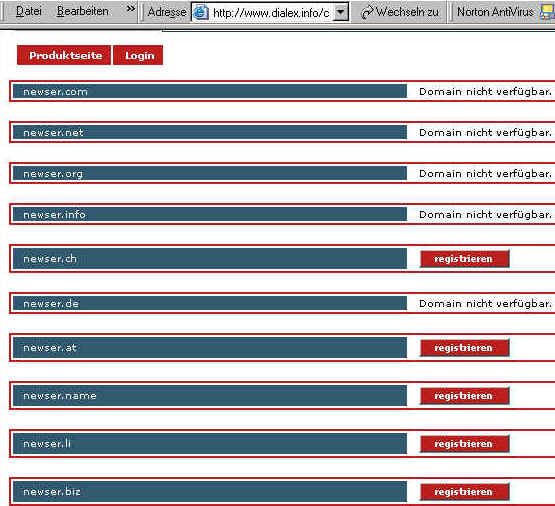Register the newser.at domain
Screen dimensions: 555x506
coord(465,348)
